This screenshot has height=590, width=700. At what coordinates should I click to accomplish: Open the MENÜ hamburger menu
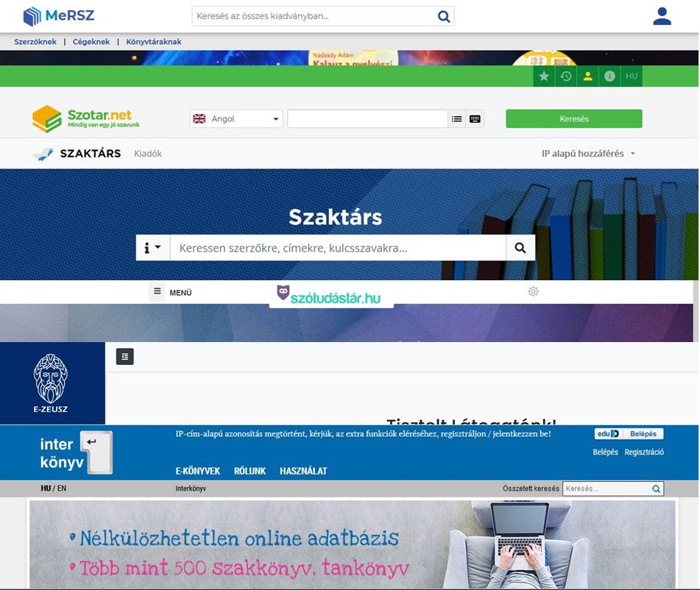pyautogui.click(x=172, y=292)
